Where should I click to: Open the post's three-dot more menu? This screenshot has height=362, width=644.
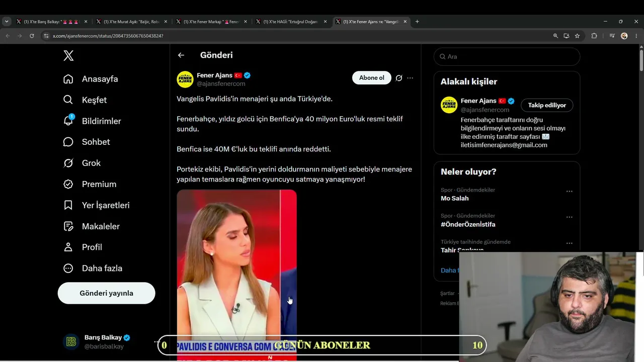[x=410, y=78]
